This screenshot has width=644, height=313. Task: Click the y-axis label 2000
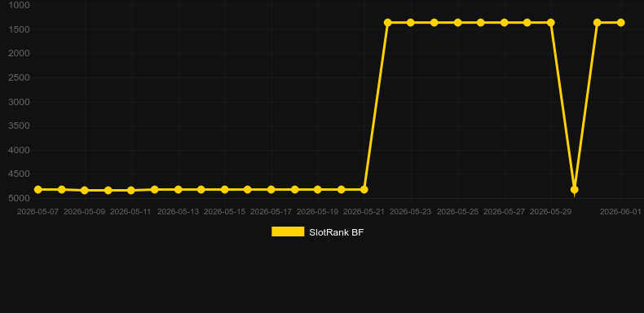(x=19, y=54)
